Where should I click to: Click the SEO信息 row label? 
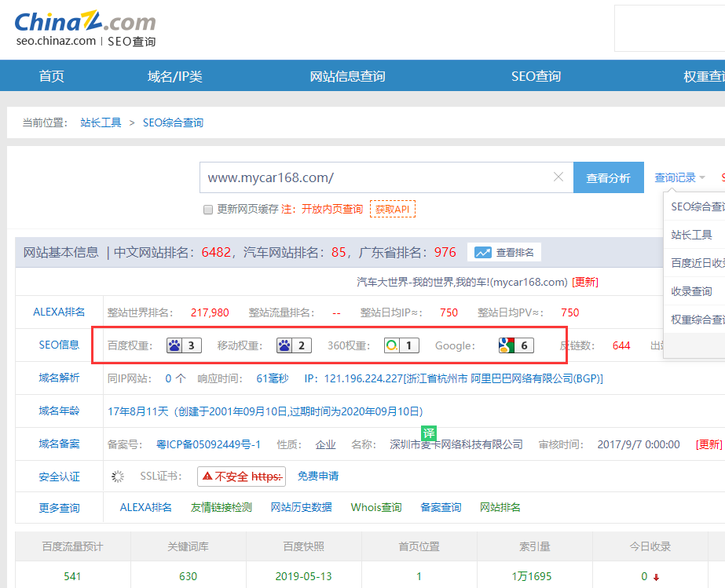click(59, 345)
